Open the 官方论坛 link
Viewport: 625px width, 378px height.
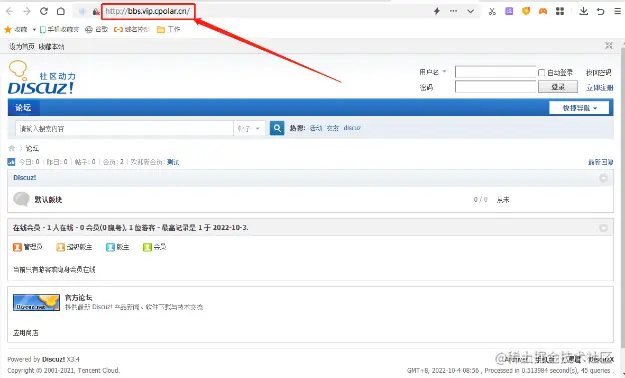point(79,297)
